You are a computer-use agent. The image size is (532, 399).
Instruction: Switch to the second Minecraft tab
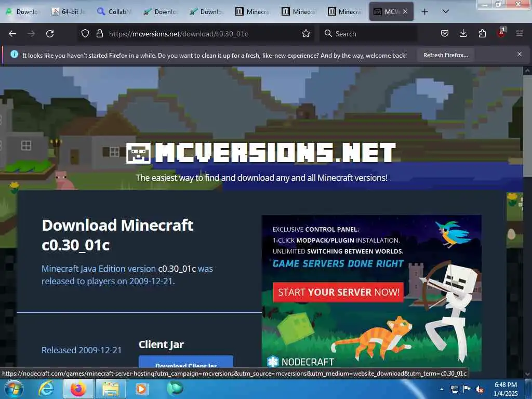point(299,12)
